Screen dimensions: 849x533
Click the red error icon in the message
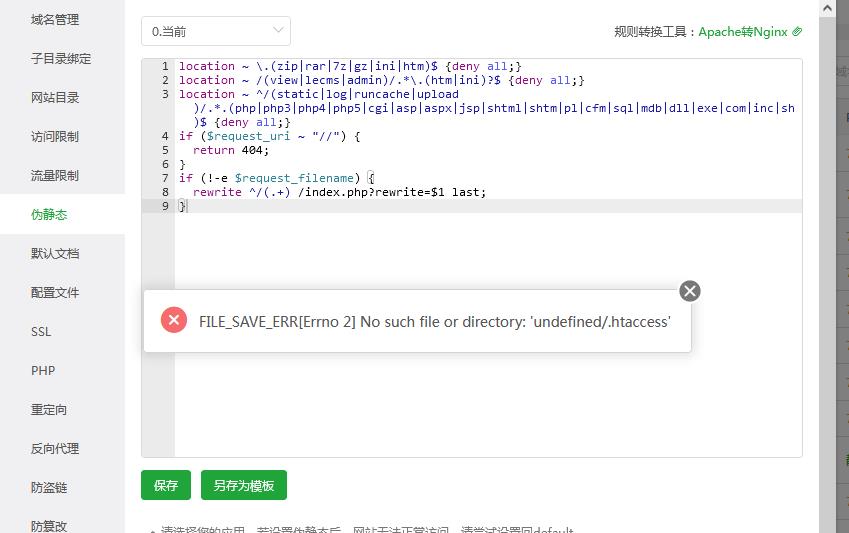174,320
